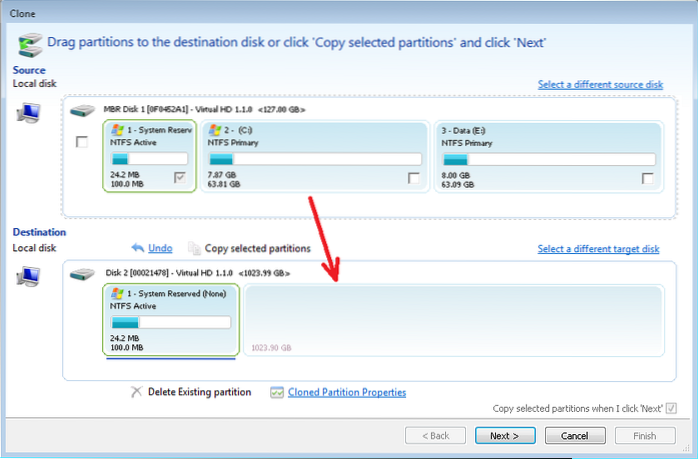Click the Delete Existing partition X icon

click(x=136, y=392)
